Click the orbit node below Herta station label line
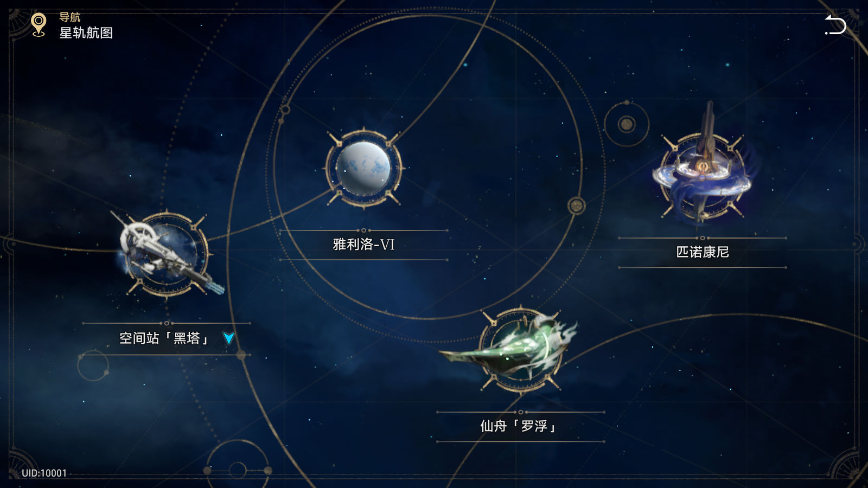This screenshot has height=488, width=868. point(241,356)
